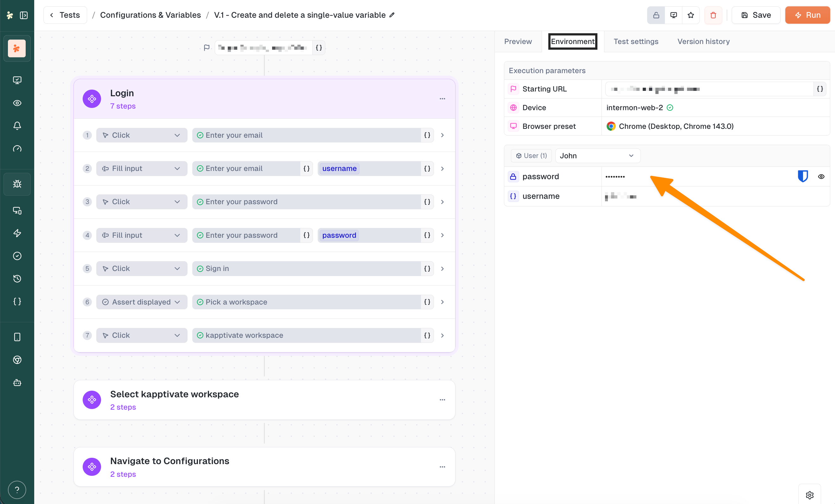Image resolution: width=835 pixels, height=504 pixels.
Task: Select the bug tests icon in sidebar
Action: click(17, 184)
